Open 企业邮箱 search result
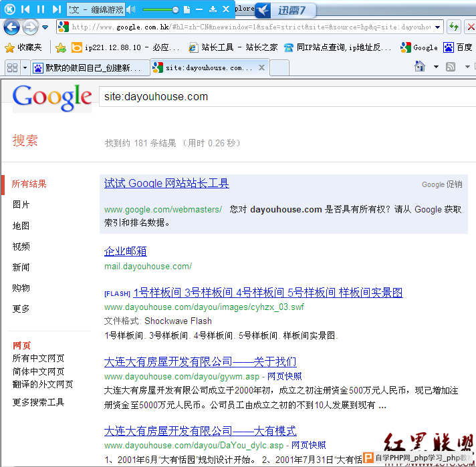The image size is (476, 467). point(126,251)
